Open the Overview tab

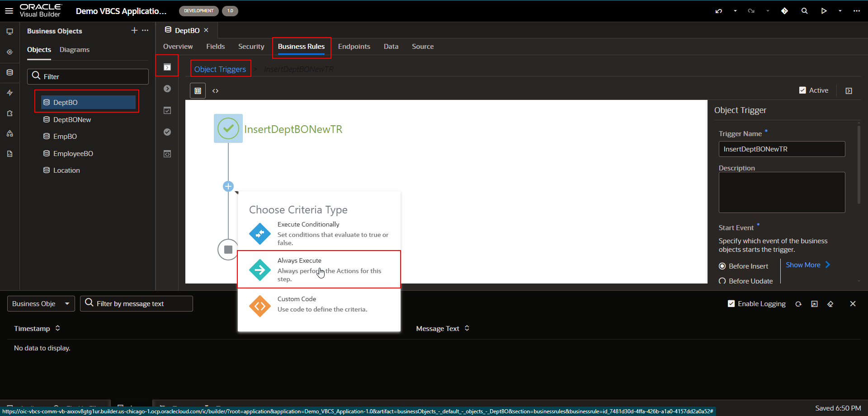pyautogui.click(x=178, y=47)
